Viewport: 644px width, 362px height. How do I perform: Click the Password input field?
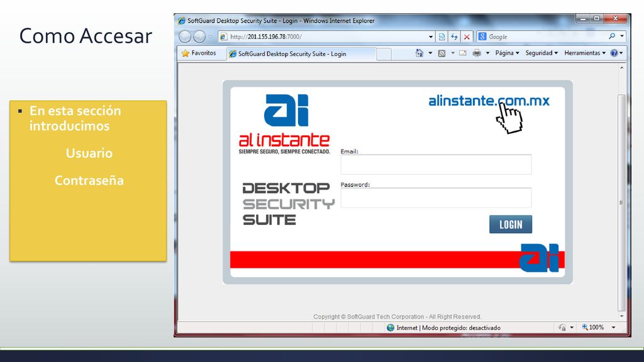pos(436,198)
